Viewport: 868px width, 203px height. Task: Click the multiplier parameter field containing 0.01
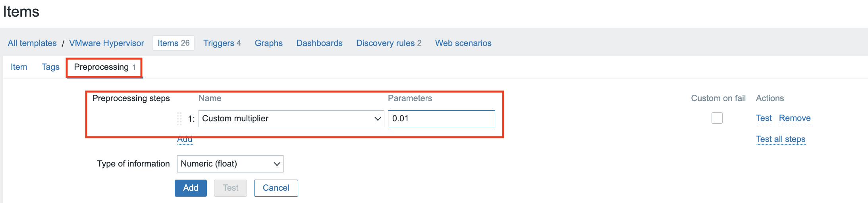441,119
